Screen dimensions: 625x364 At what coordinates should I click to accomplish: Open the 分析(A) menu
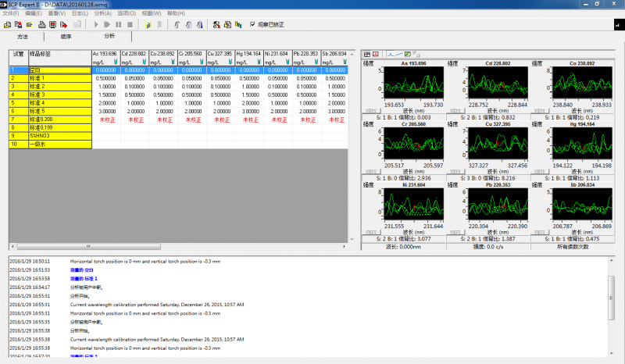[102, 13]
